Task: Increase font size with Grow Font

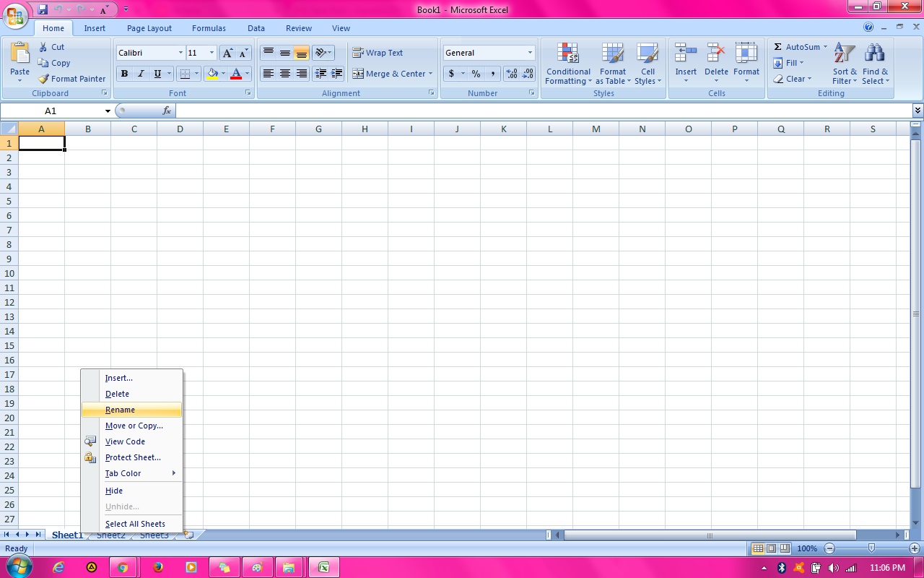Action: click(x=227, y=53)
